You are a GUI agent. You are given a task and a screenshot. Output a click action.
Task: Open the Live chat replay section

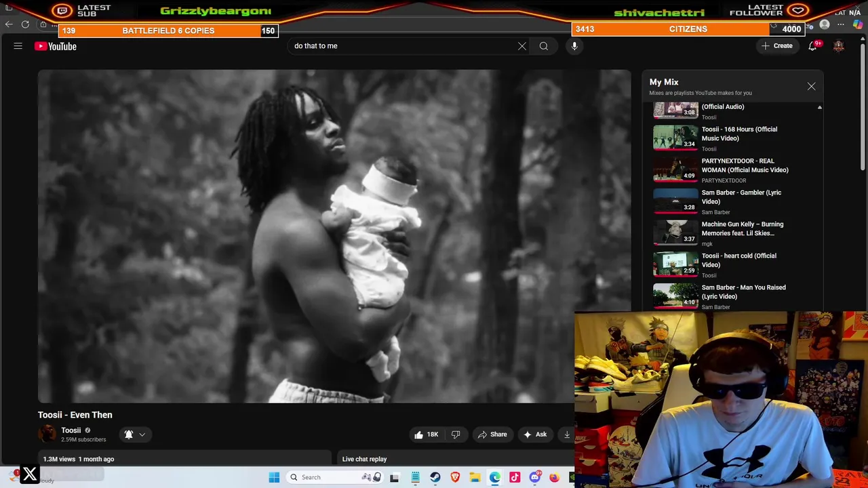[x=365, y=459]
